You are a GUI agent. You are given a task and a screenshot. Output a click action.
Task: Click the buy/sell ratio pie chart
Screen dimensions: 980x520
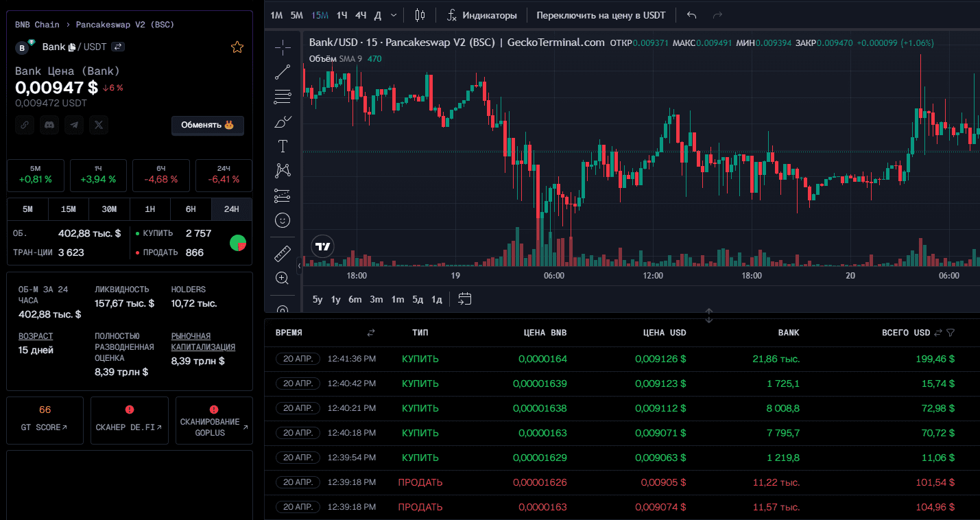click(x=238, y=243)
